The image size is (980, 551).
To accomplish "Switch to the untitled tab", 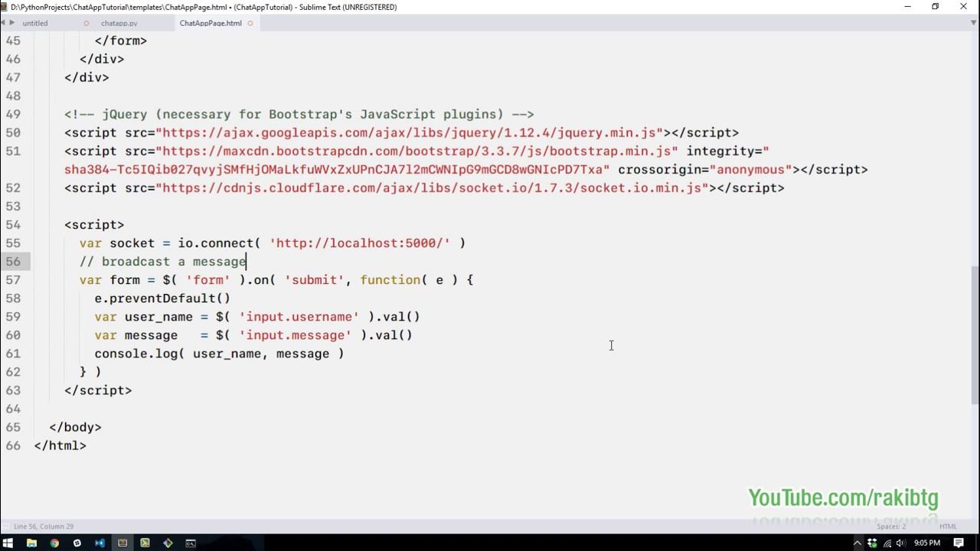I will (x=35, y=23).
